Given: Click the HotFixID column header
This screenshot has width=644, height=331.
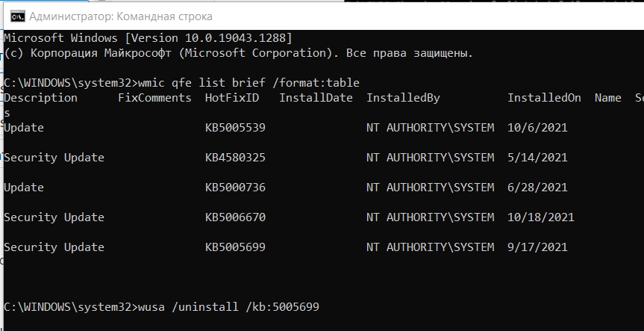Looking at the screenshot, I should click(232, 98).
